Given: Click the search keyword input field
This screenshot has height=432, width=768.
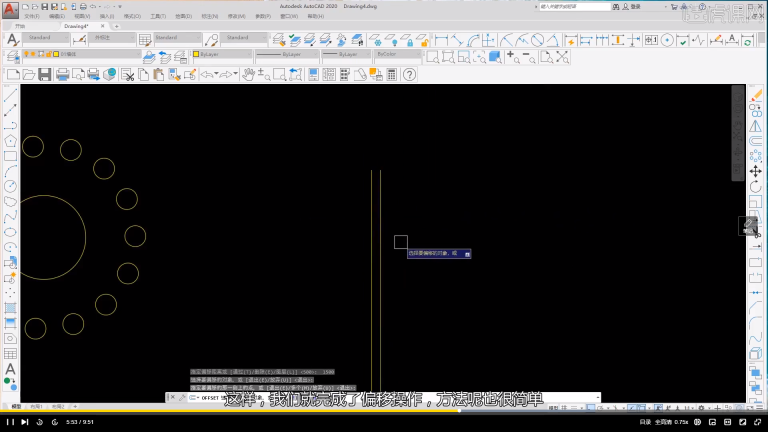Looking at the screenshot, I should (x=575, y=6).
